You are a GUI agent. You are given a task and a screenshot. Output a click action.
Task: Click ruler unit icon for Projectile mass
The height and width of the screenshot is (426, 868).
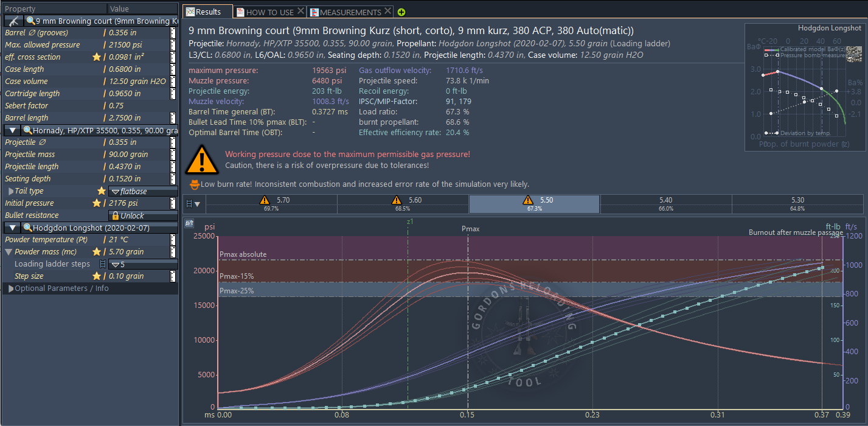coord(173,155)
